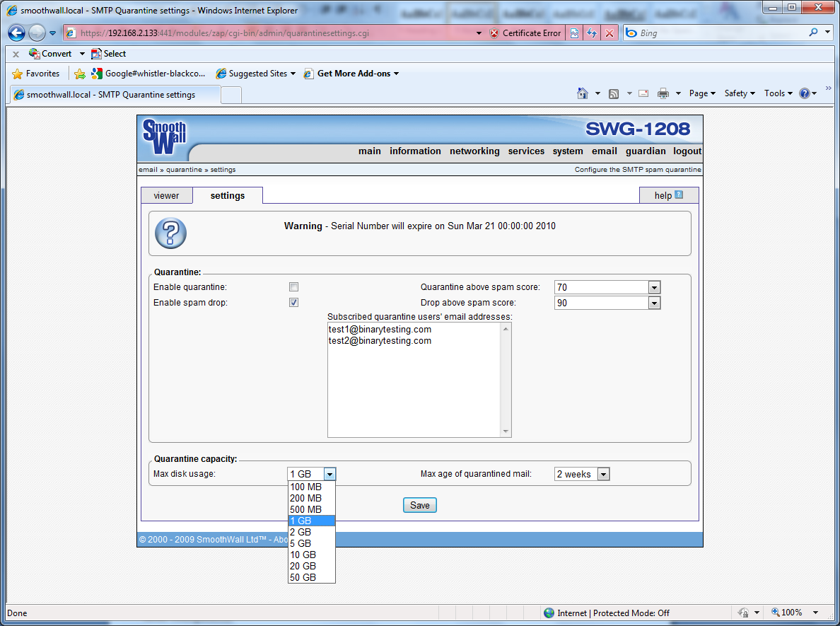Click the Help question mark icon
Viewport: 840px width, 626px height.
[804, 93]
